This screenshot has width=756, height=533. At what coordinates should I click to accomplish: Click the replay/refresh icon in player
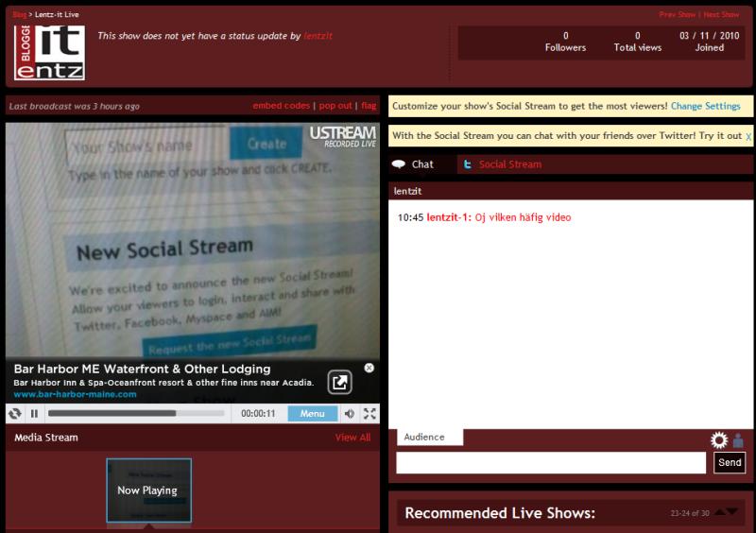(x=15, y=414)
